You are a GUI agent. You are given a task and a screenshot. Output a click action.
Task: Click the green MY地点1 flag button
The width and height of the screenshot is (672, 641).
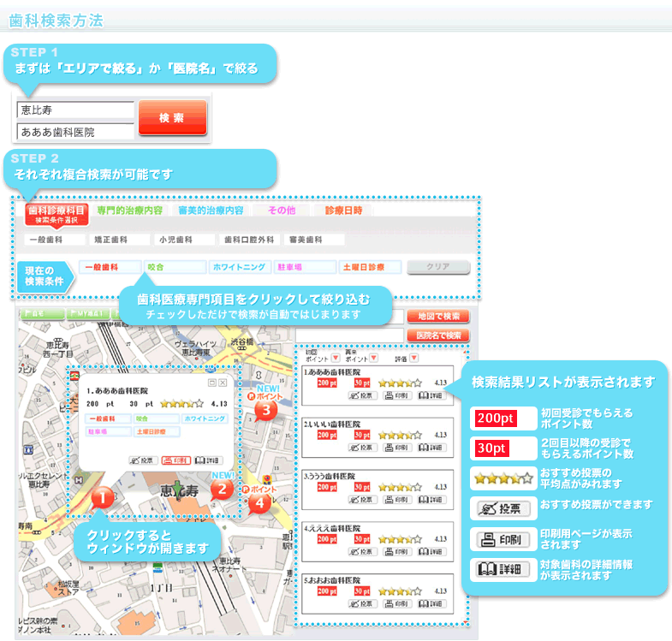click(x=88, y=313)
